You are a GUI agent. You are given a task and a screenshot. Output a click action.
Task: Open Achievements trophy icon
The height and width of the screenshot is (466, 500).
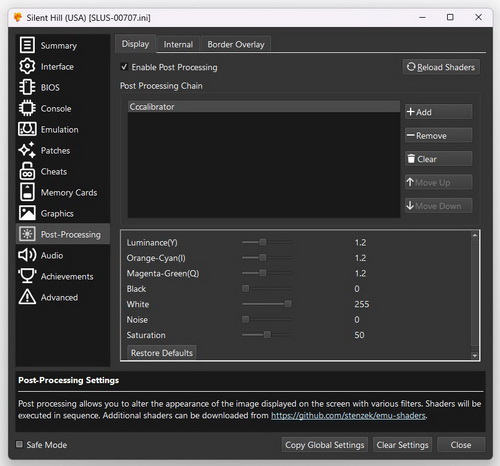pos(27,276)
